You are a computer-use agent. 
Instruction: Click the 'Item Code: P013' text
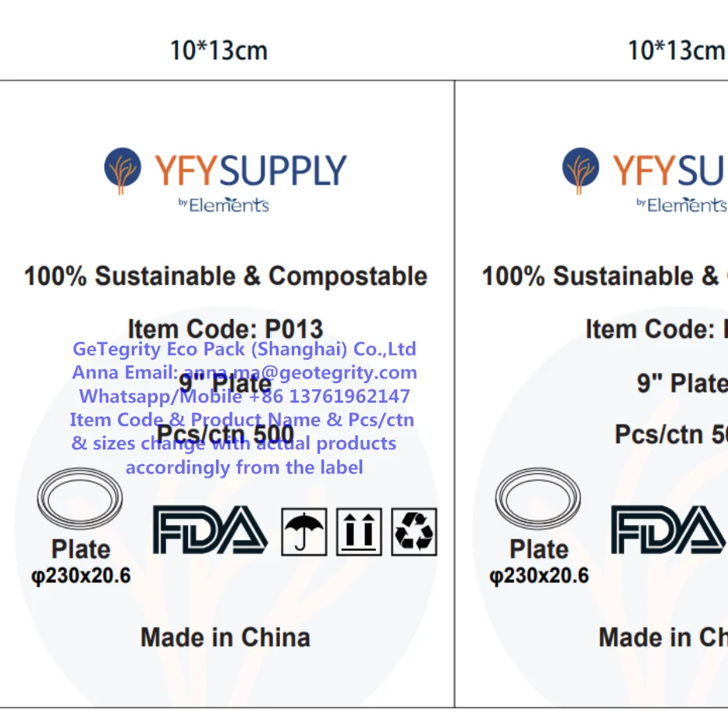[225, 328]
